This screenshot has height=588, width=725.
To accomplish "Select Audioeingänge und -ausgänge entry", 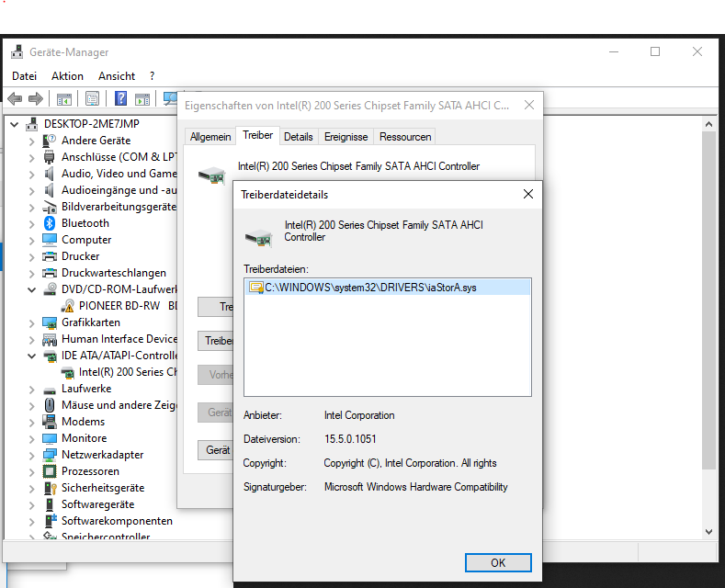I will pyautogui.click(x=119, y=190).
